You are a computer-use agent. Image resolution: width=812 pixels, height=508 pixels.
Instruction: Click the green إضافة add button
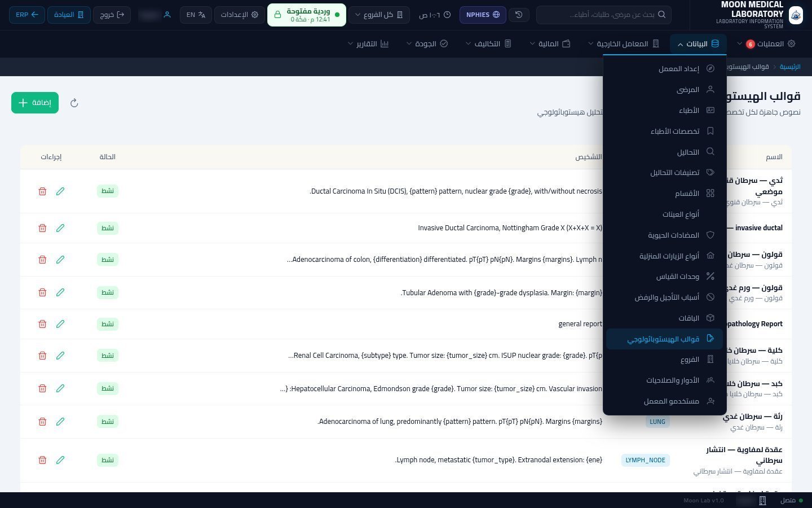coord(35,103)
